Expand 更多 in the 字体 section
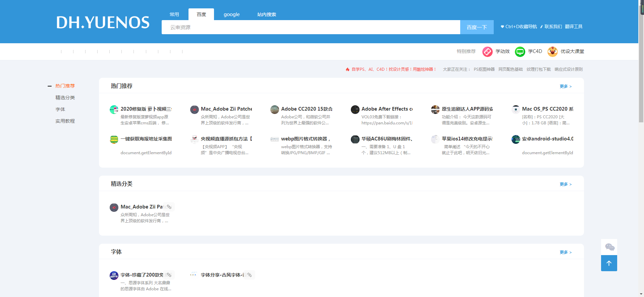The image size is (644, 297). pyautogui.click(x=566, y=252)
